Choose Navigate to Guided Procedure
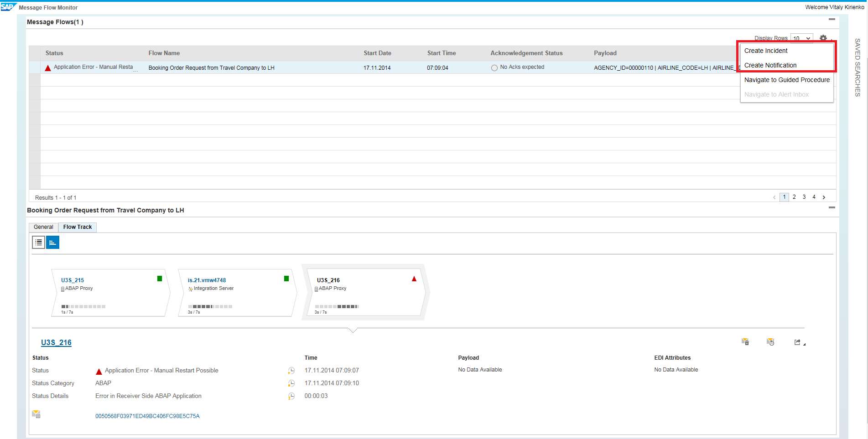This screenshot has height=439, width=868. (787, 80)
